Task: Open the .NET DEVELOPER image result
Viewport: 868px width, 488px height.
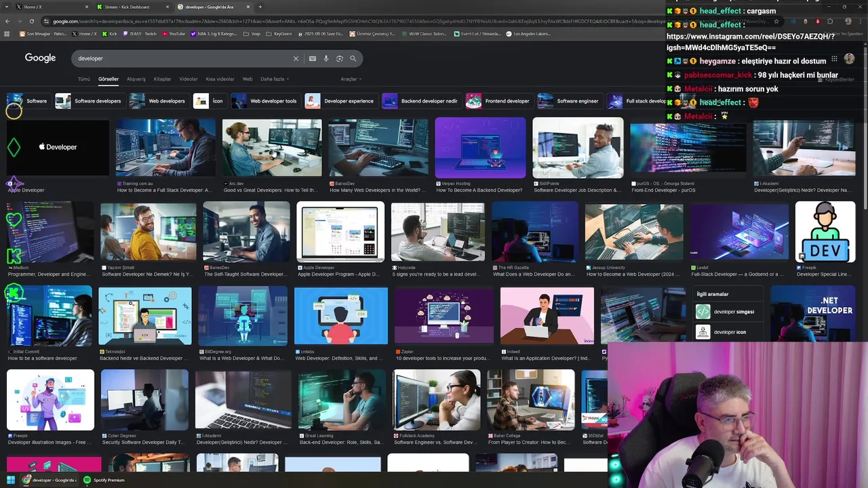Action: (812, 314)
